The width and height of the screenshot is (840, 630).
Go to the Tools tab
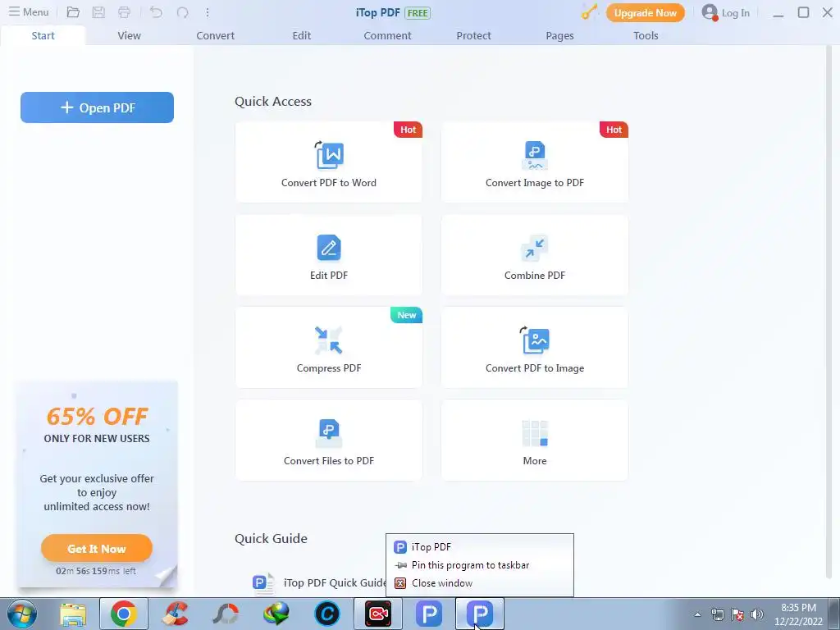point(646,35)
